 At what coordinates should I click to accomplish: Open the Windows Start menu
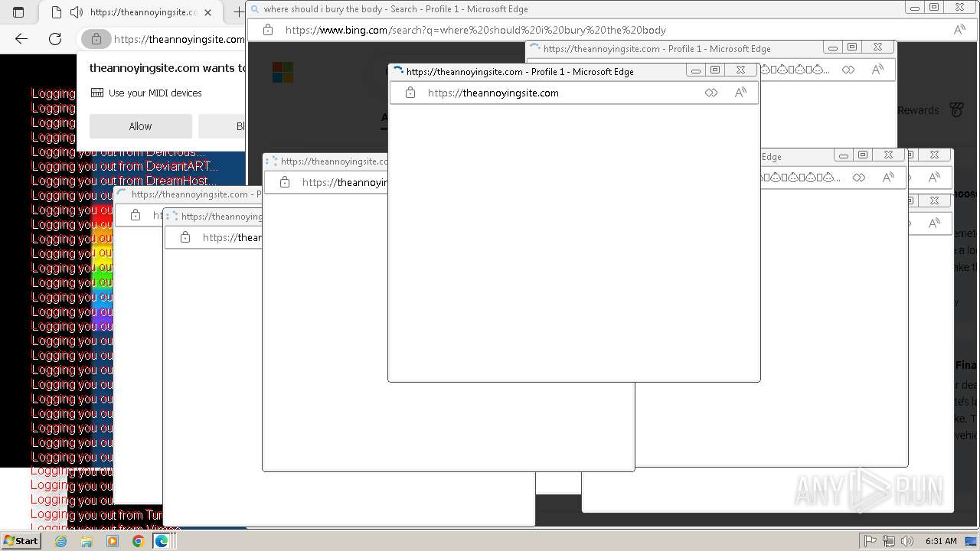(21, 541)
